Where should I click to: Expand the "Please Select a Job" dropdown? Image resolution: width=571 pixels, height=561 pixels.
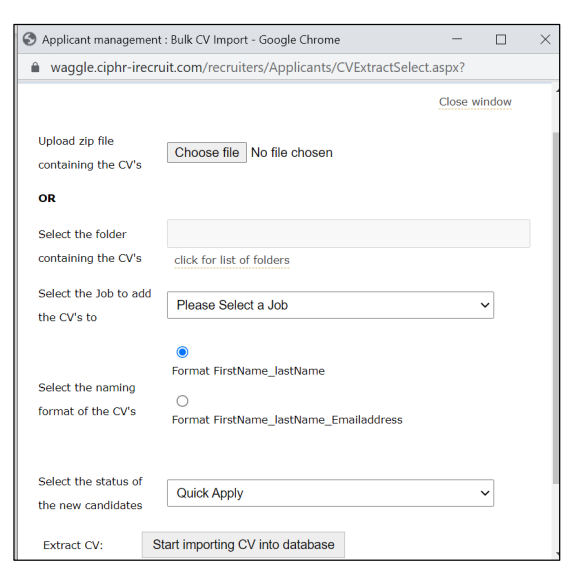point(330,305)
